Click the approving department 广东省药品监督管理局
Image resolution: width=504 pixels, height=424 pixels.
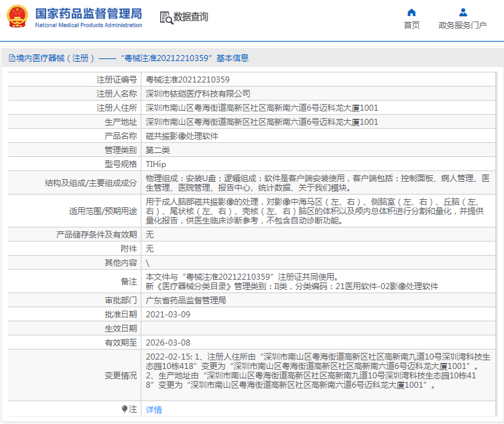click(186, 300)
